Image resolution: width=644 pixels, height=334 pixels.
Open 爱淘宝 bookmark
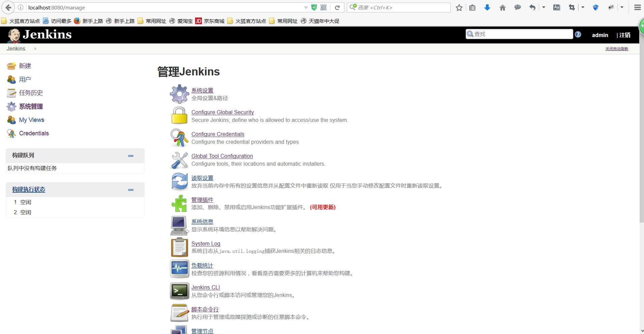[x=181, y=21]
